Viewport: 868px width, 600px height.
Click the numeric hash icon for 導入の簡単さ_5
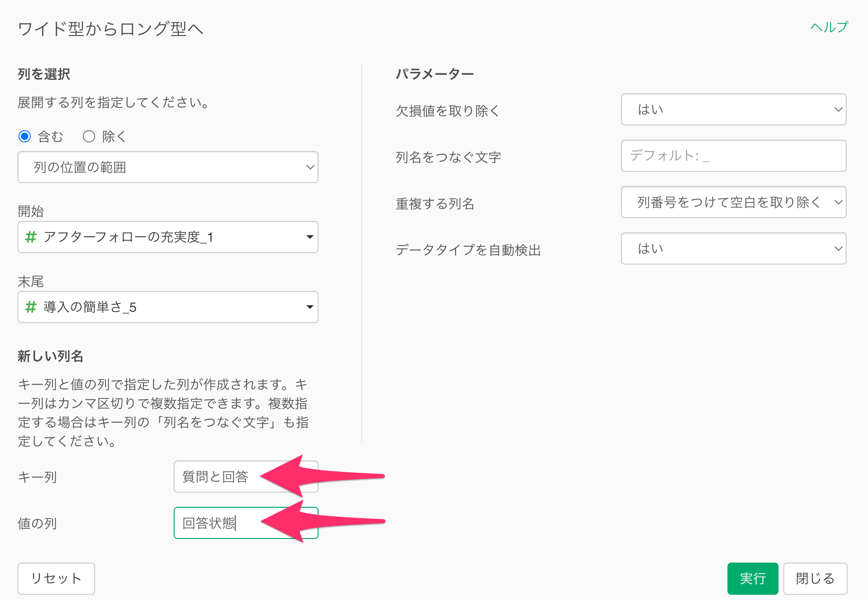(31, 307)
